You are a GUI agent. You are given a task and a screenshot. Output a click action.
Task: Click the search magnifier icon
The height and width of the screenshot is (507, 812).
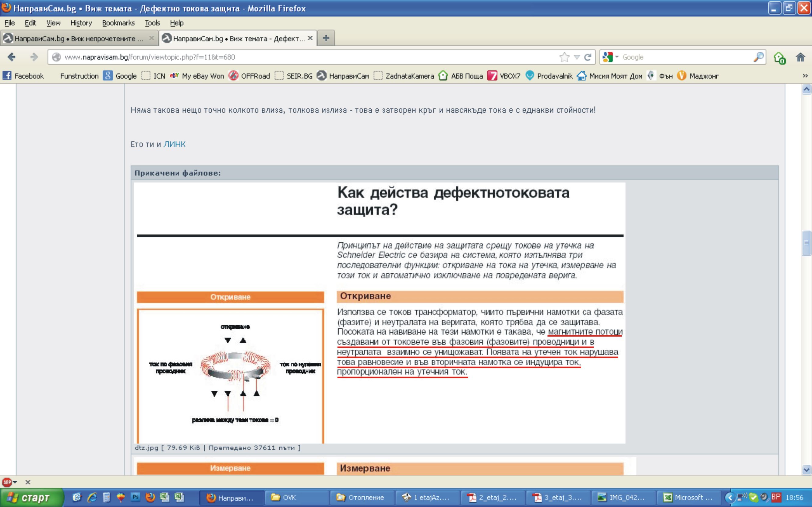point(758,57)
